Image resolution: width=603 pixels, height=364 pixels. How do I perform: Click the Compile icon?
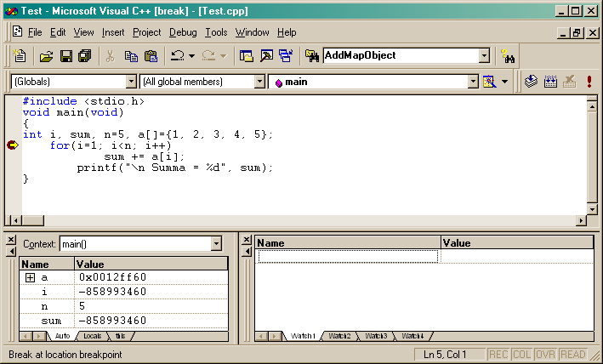click(x=531, y=82)
